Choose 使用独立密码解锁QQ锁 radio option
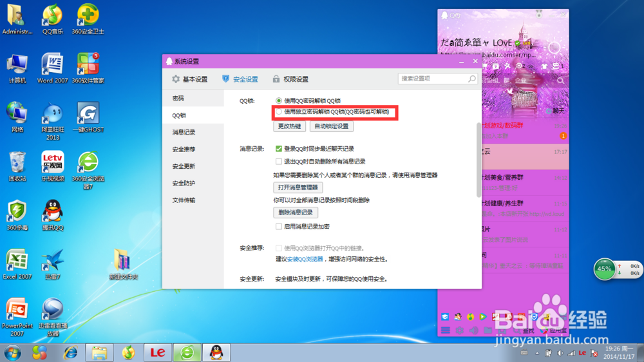 coord(279,112)
